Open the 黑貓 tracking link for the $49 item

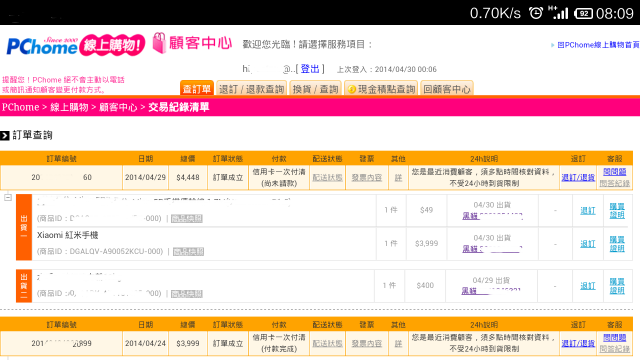coord(492,216)
